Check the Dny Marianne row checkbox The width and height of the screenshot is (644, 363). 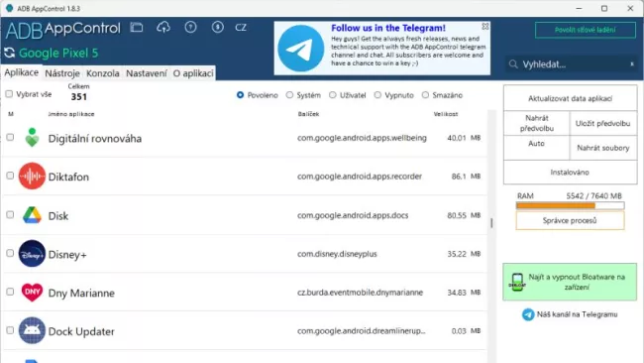point(10,292)
